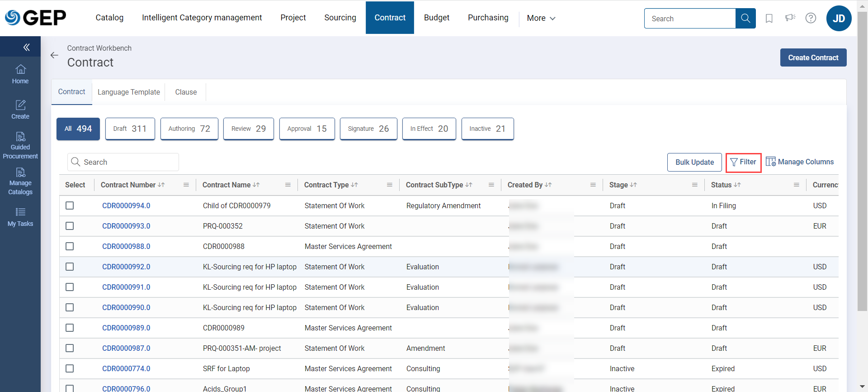Open announcements megaphone icon
868x392 pixels.
tap(790, 18)
